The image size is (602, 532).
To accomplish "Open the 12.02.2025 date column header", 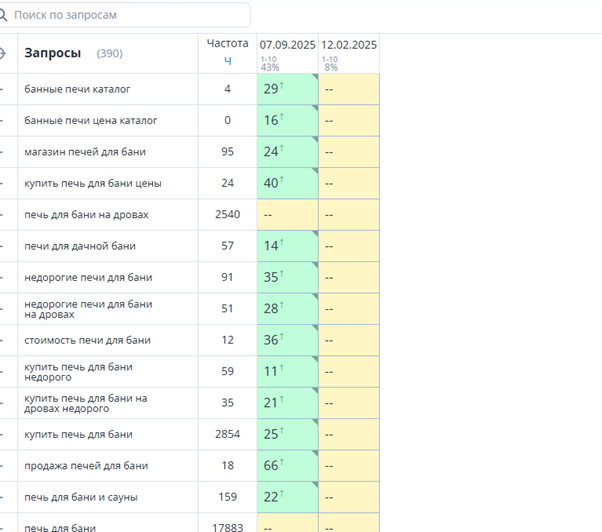I will click(349, 45).
